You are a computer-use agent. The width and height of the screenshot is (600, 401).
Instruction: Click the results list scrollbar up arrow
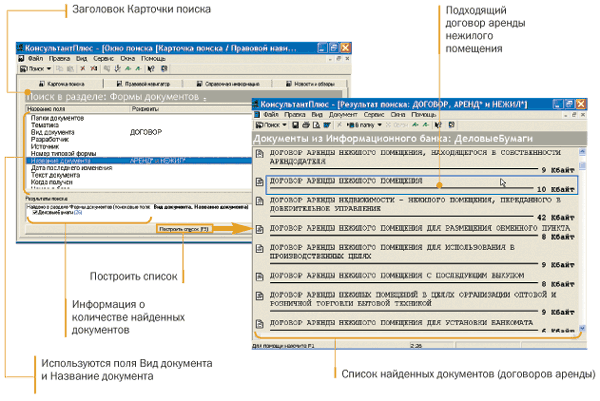click(x=582, y=152)
